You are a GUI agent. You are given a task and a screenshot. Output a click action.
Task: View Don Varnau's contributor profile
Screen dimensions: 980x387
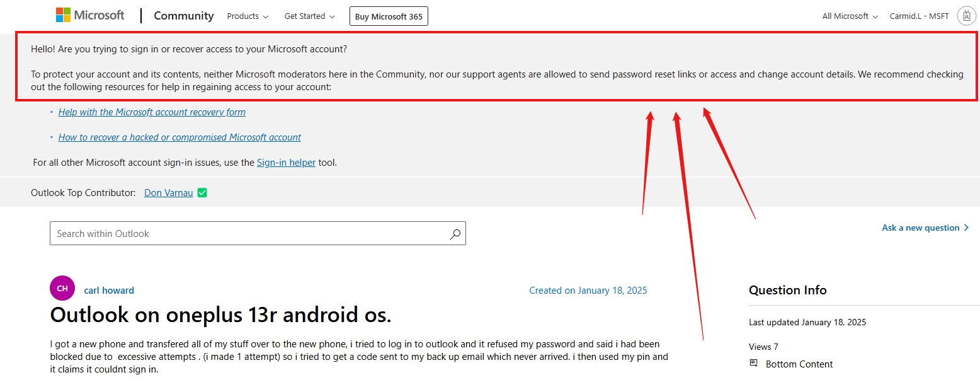click(x=169, y=193)
